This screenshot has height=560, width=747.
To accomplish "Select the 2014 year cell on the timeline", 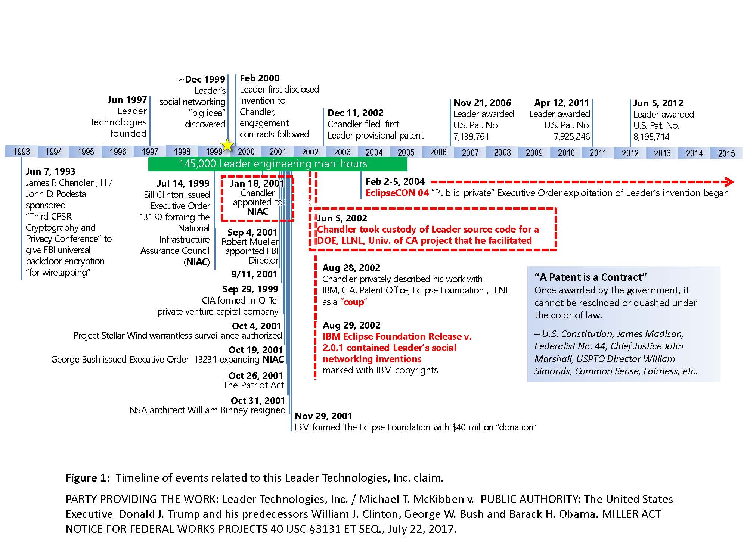I will click(x=694, y=153).
